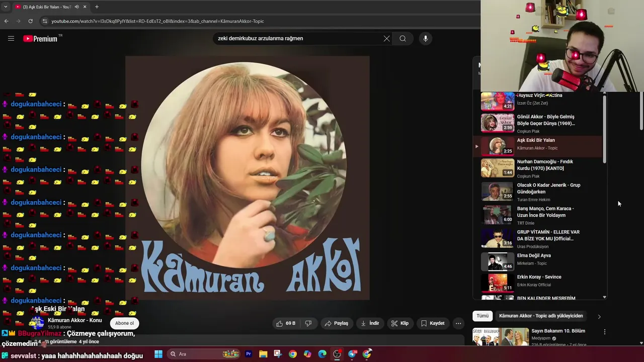
Task: Click the search magnifier button
Action: pos(403,39)
